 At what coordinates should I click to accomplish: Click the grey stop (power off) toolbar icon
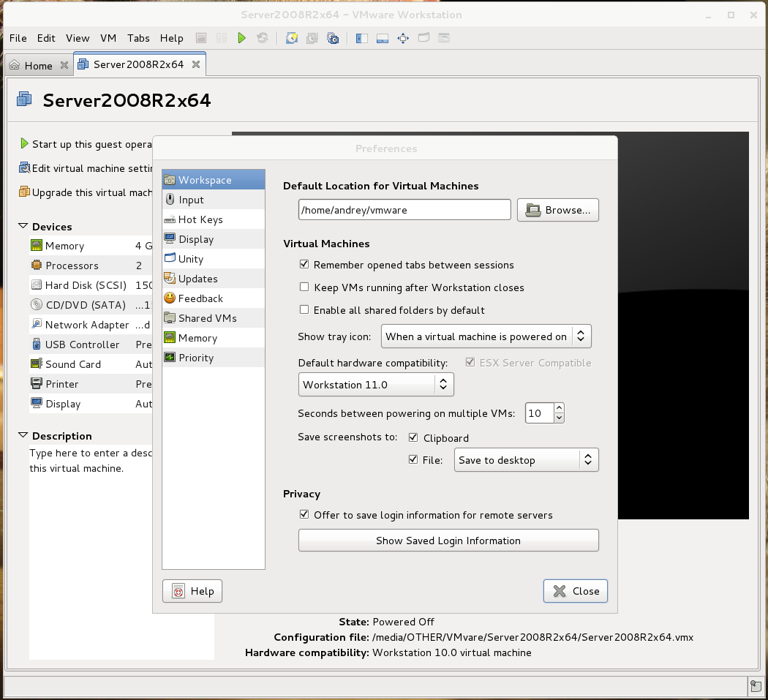coord(201,38)
